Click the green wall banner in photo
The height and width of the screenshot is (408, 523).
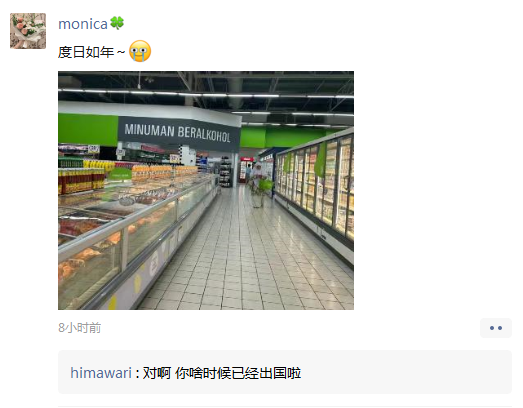tap(88, 129)
